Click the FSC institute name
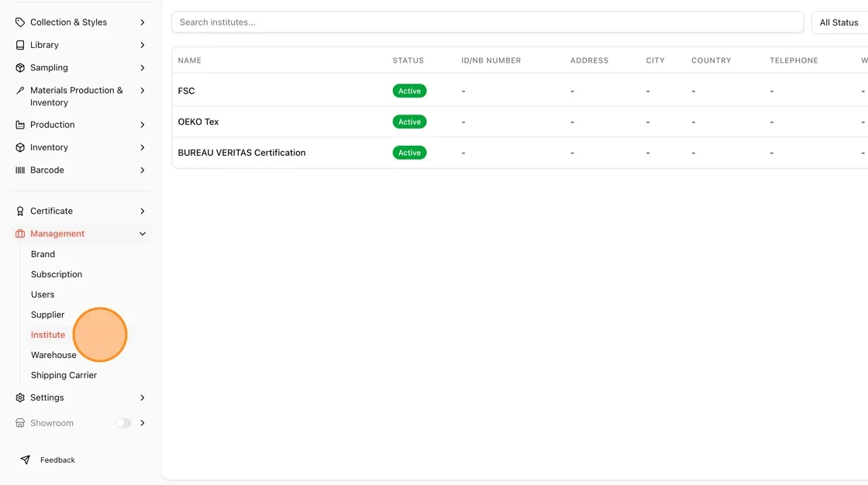Viewport: 868px width, 485px height. (x=187, y=91)
